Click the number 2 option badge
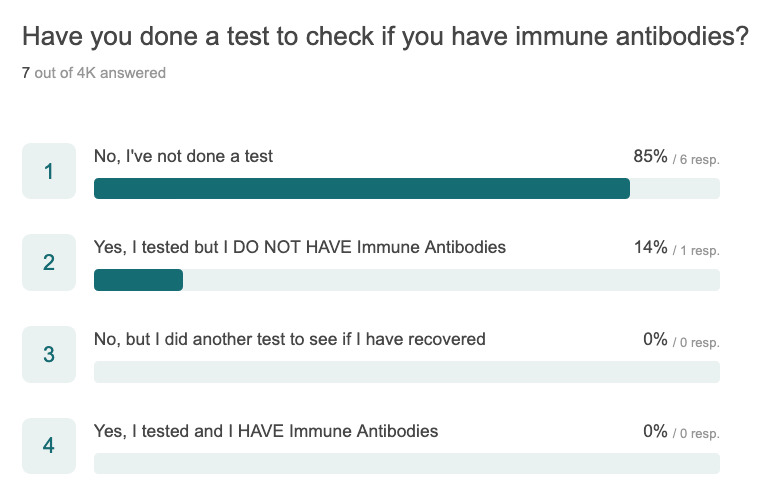This screenshot has width=770, height=502. click(x=49, y=262)
